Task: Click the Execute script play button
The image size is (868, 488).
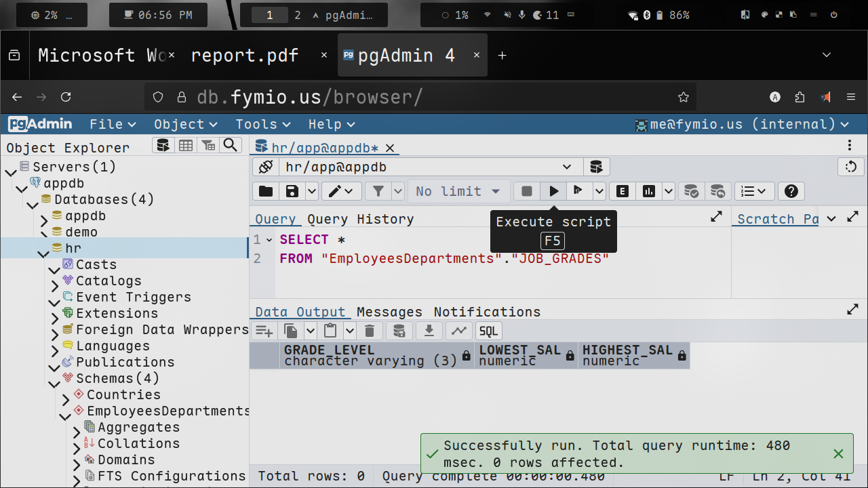Action: coord(553,192)
